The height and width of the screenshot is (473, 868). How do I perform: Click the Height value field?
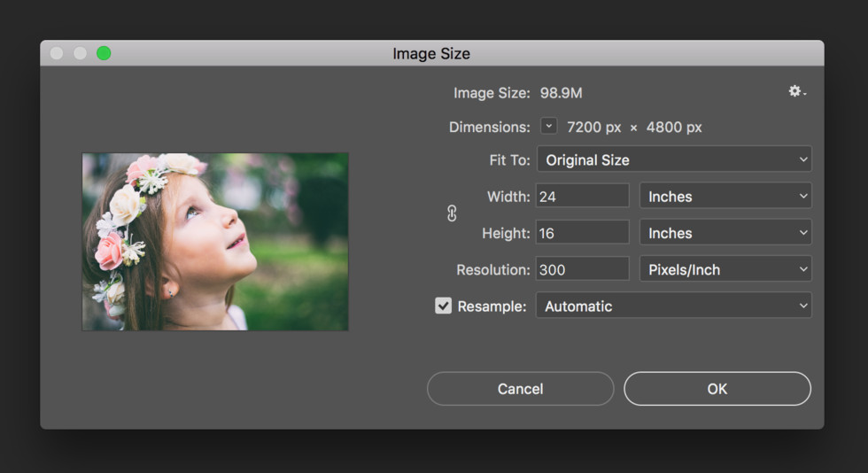pyautogui.click(x=582, y=233)
